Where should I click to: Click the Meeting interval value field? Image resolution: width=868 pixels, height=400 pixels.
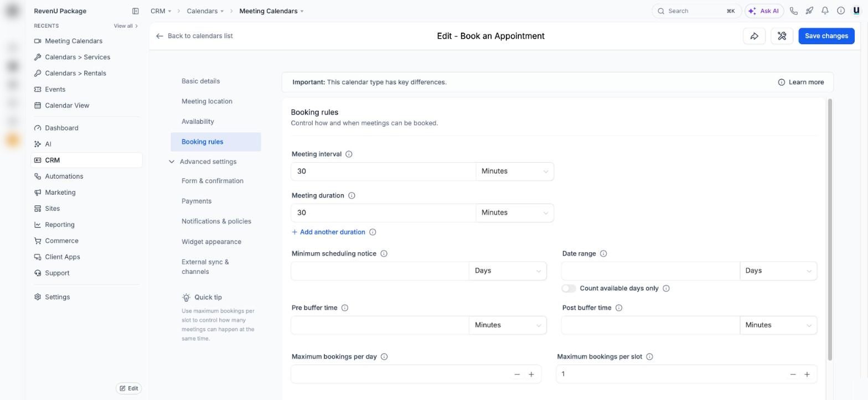[x=383, y=172]
